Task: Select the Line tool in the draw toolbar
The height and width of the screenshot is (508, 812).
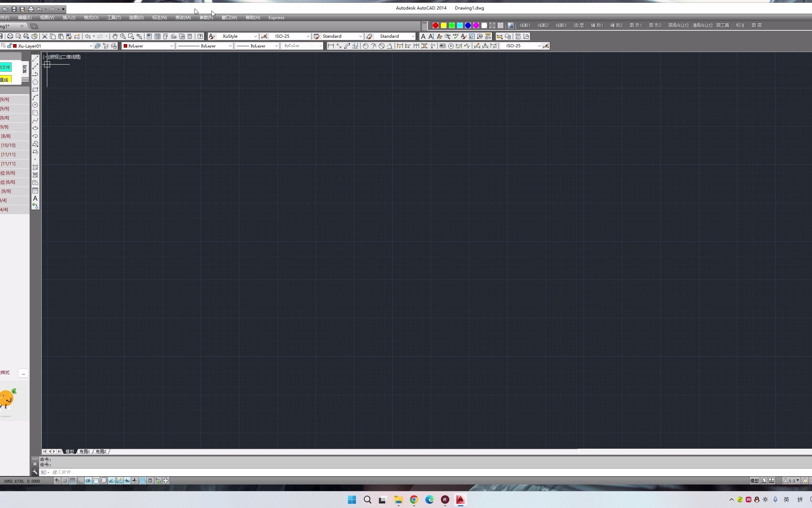Action: pyautogui.click(x=35, y=59)
